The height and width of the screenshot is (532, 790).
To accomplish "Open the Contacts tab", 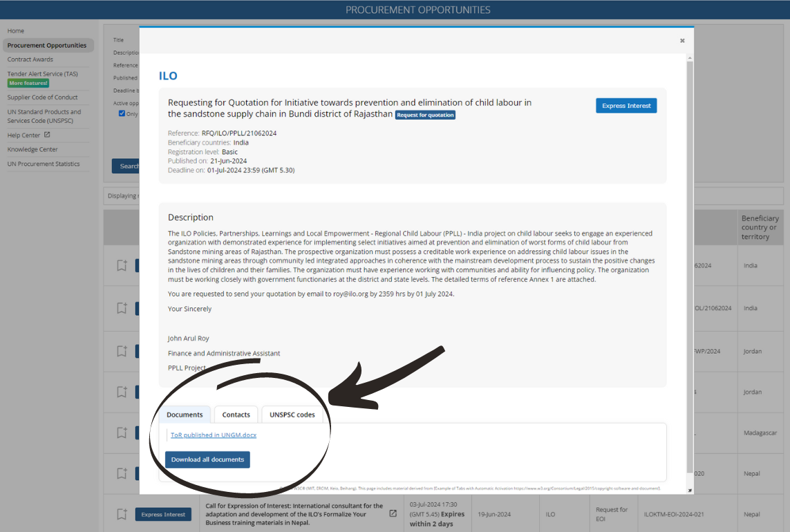I will tap(236, 415).
